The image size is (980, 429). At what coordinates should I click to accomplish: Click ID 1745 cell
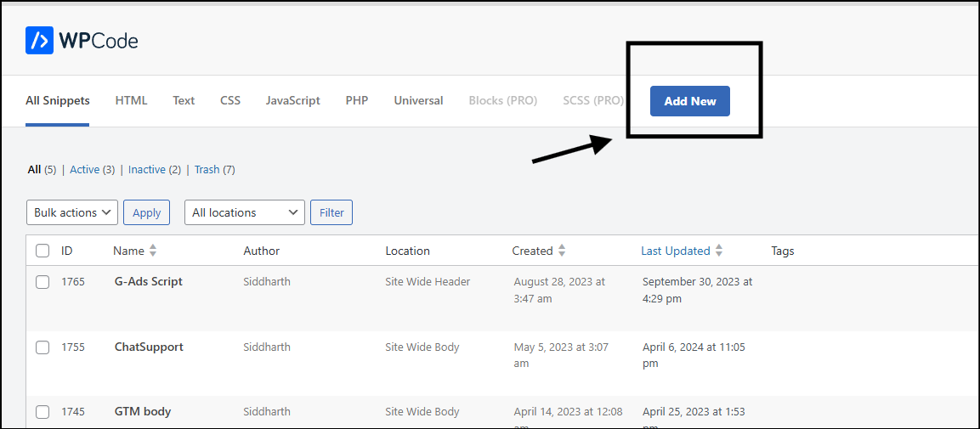tap(73, 411)
